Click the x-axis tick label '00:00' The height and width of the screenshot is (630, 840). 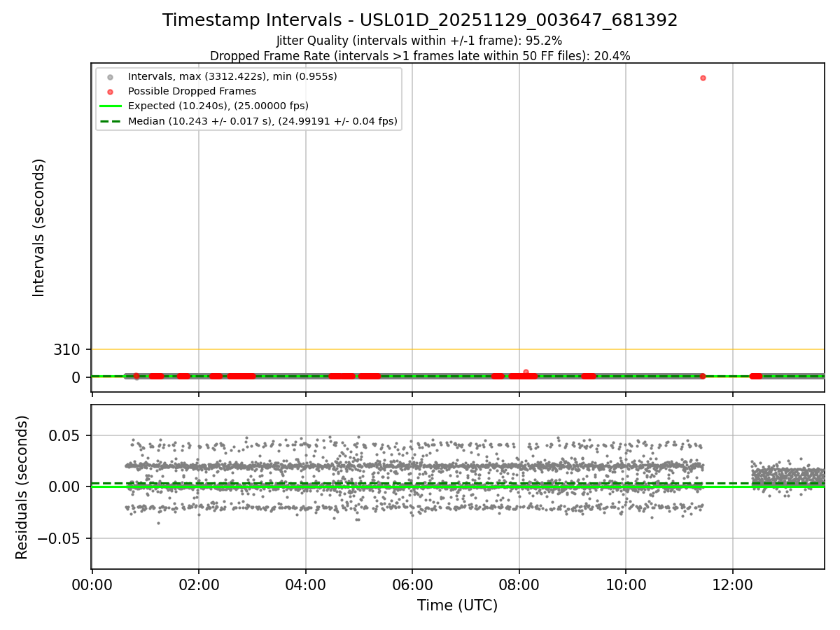(x=92, y=584)
